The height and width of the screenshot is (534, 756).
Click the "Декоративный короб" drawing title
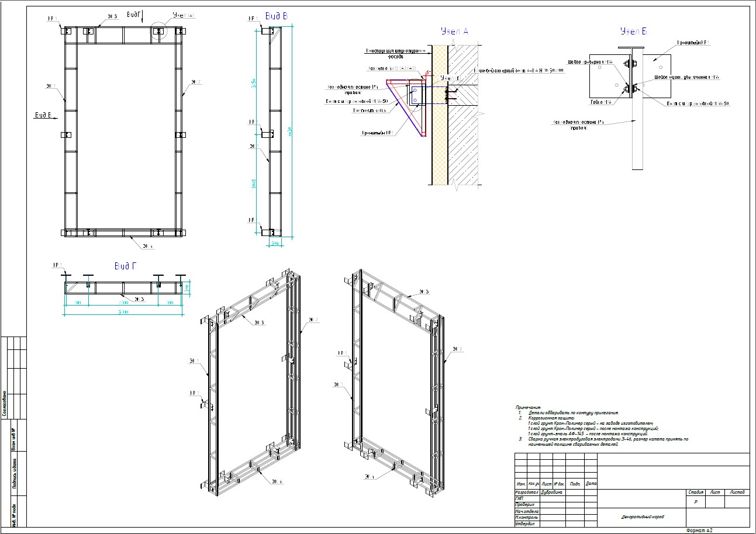643,518
